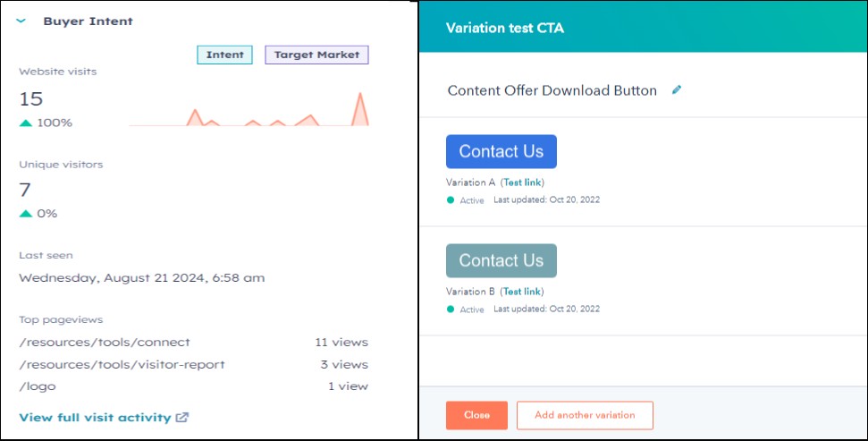Click the 1 view value
The image size is (868, 441).
click(348, 386)
